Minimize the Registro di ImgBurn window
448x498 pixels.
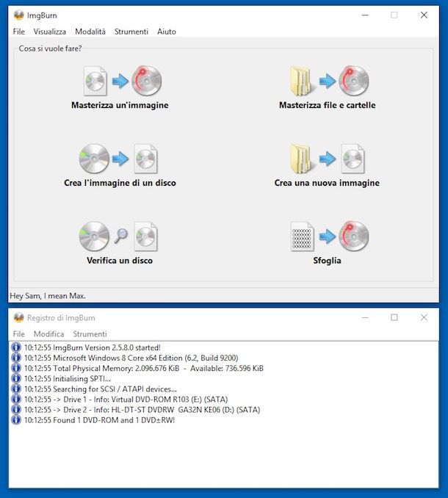(x=365, y=317)
